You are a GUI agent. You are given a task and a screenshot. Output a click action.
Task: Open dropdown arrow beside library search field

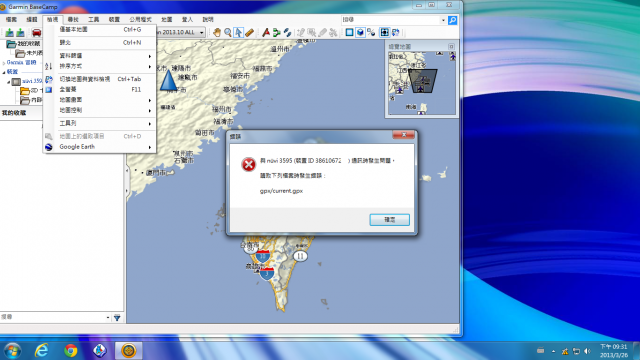(x=108, y=317)
